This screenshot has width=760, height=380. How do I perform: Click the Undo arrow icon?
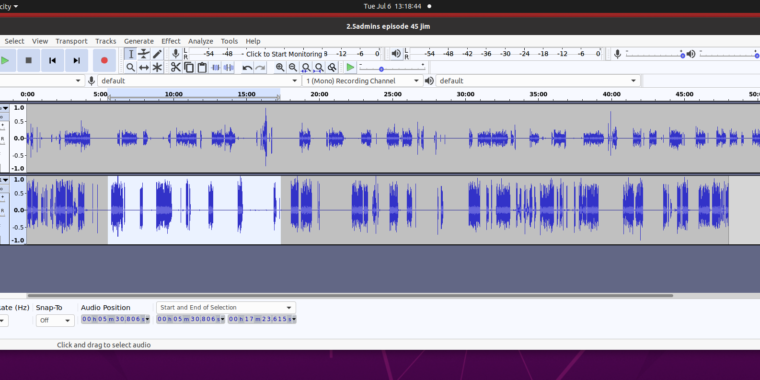[247, 67]
